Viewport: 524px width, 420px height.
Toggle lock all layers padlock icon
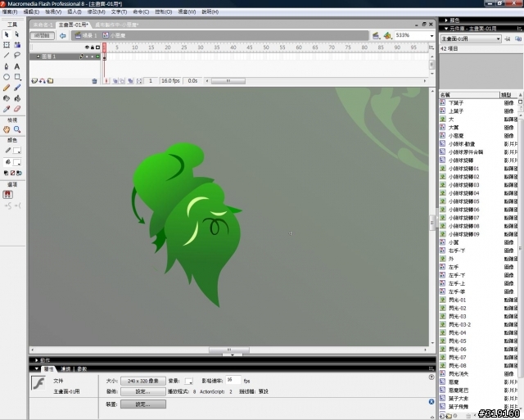click(93, 47)
